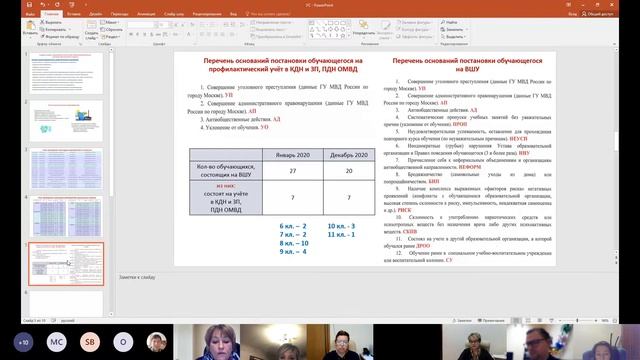Click Примечания button in status bar
This screenshot has height=360, width=640.
click(x=491, y=320)
